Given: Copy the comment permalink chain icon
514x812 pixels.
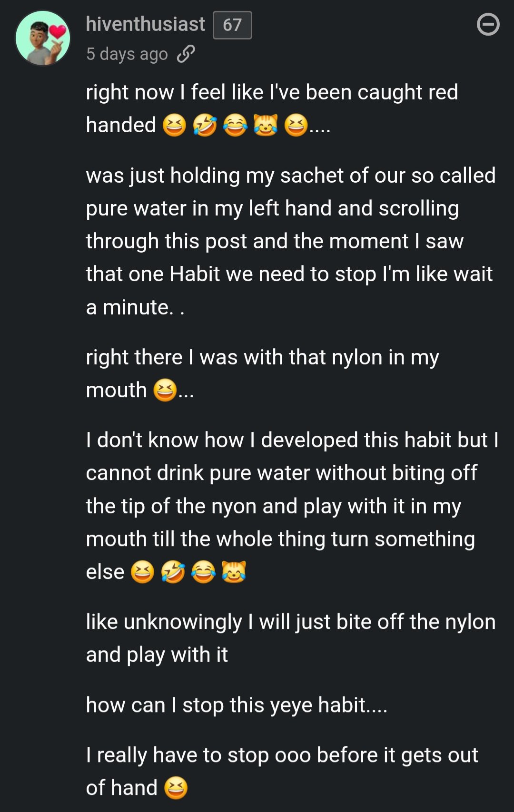Looking at the screenshot, I should 186,54.
